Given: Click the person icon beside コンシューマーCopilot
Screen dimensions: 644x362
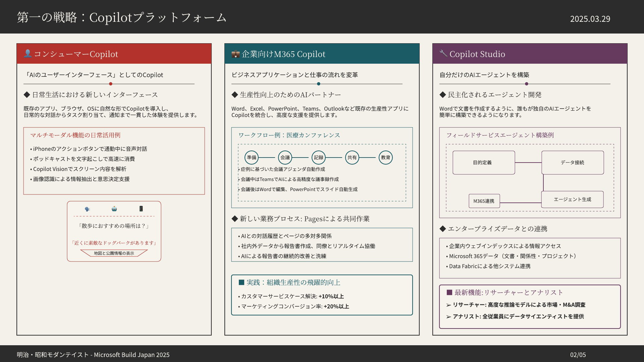Looking at the screenshot, I should pyautogui.click(x=28, y=53).
